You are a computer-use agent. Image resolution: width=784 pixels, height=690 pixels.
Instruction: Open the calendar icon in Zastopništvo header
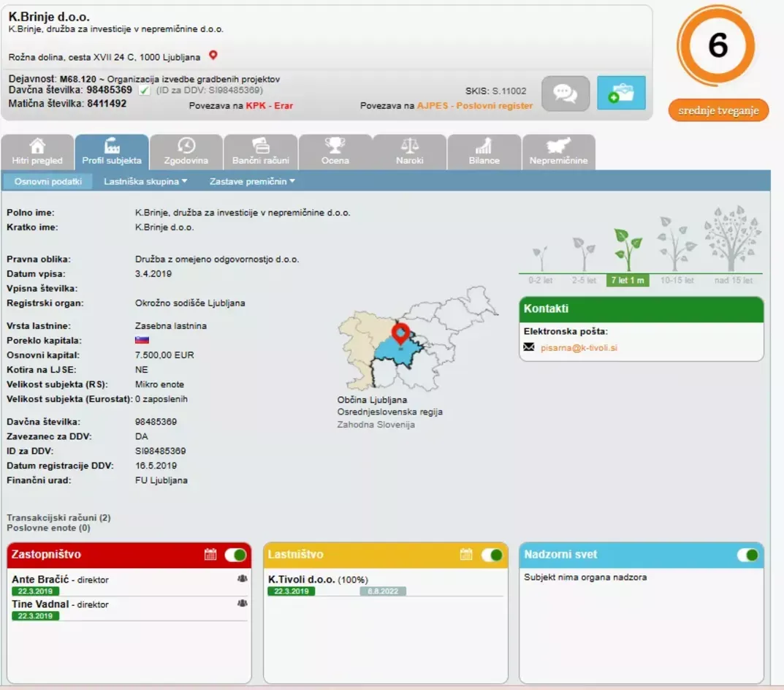point(210,554)
